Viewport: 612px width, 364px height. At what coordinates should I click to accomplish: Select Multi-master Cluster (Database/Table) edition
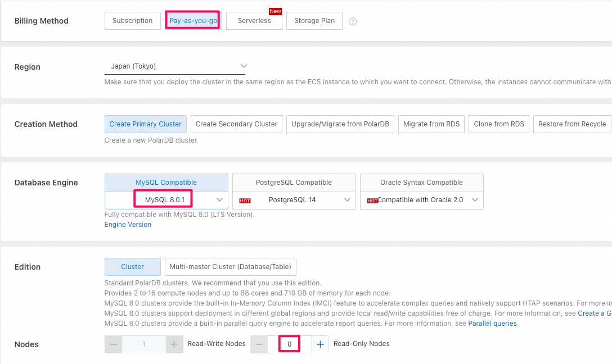(x=230, y=267)
